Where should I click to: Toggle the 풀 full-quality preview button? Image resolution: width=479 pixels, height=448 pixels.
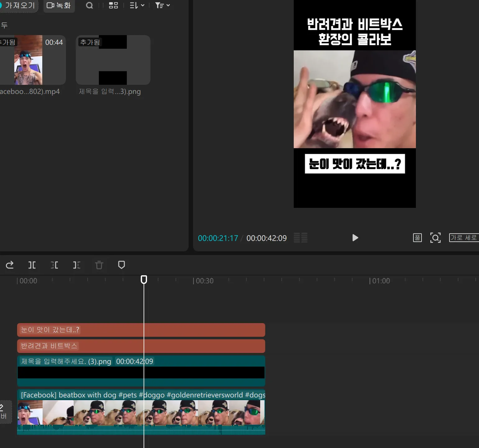point(417,238)
